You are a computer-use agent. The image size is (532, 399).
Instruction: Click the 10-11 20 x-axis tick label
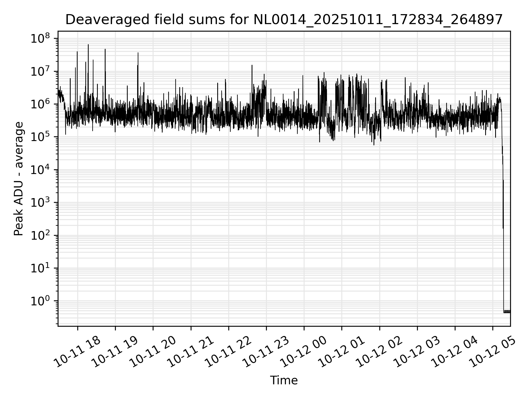click(153, 352)
